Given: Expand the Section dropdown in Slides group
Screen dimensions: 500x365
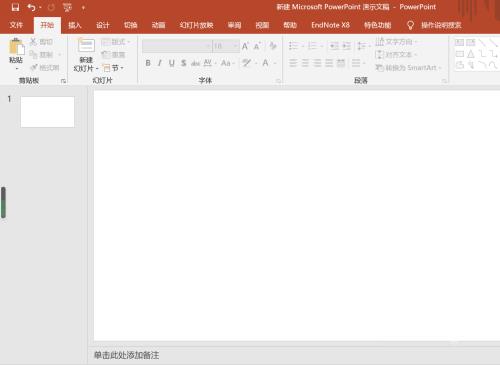Looking at the screenshot, I should click(x=113, y=68).
